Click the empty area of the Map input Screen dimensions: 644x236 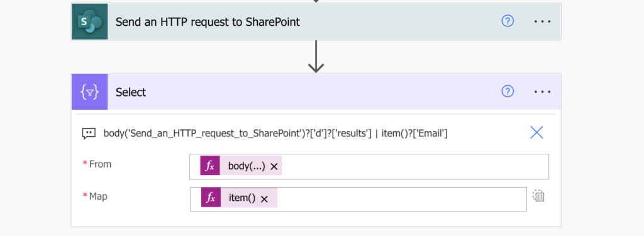click(x=402, y=199)
